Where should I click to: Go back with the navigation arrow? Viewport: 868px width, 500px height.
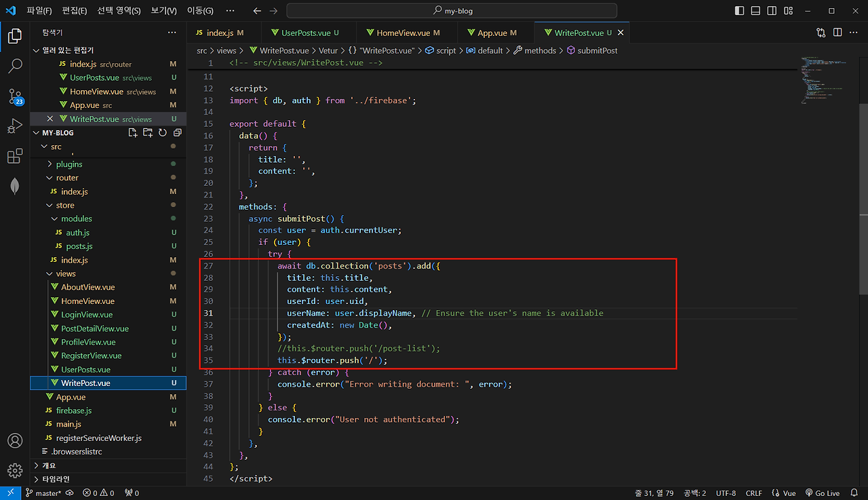point(257,11)
